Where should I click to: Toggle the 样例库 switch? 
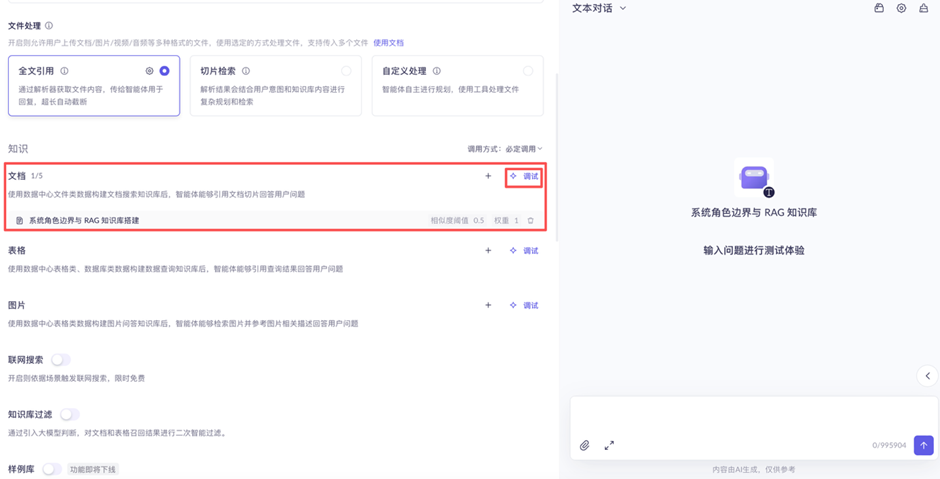tap(52, 469)
